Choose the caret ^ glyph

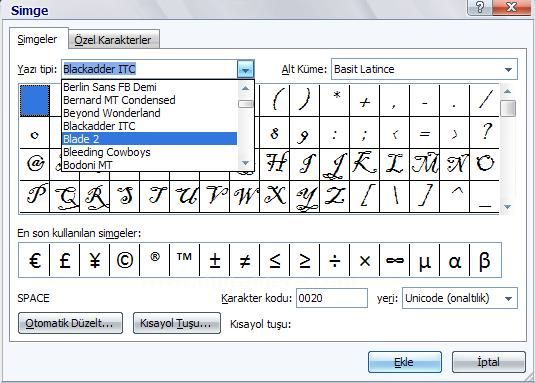455,196
